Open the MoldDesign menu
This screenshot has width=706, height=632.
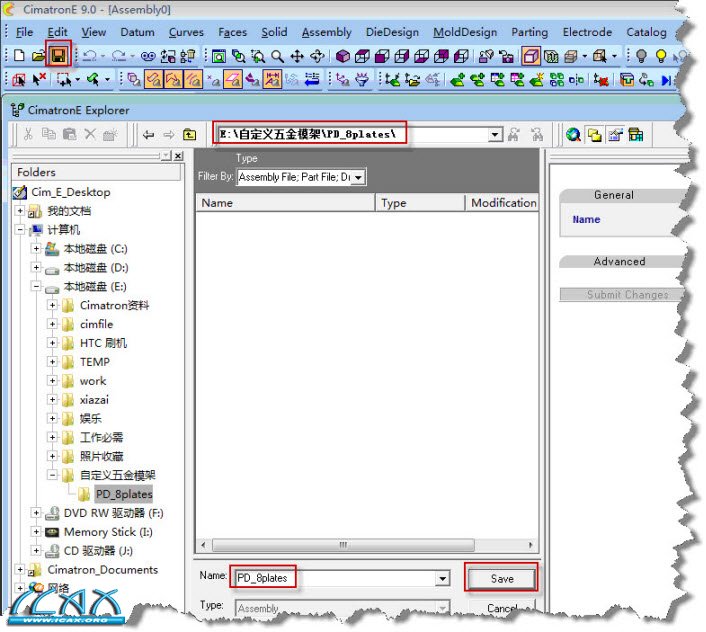click(465, 32)
